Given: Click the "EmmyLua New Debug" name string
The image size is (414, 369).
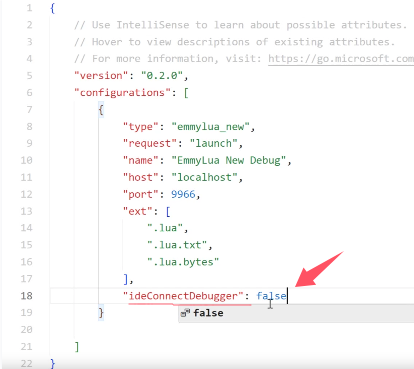Looking at the screenshot, I should pos(229,160).
